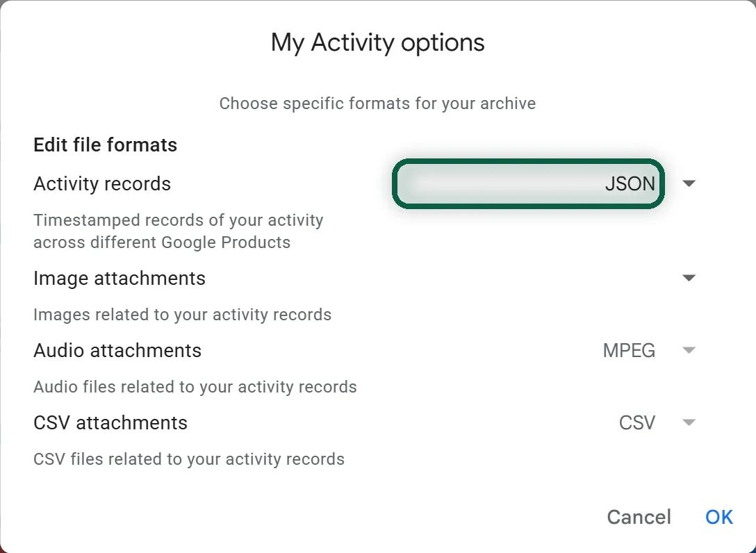This screenshot has width=756, height=553.
Task: Click the "CSV attachments" label
Action: pos(110,423)
